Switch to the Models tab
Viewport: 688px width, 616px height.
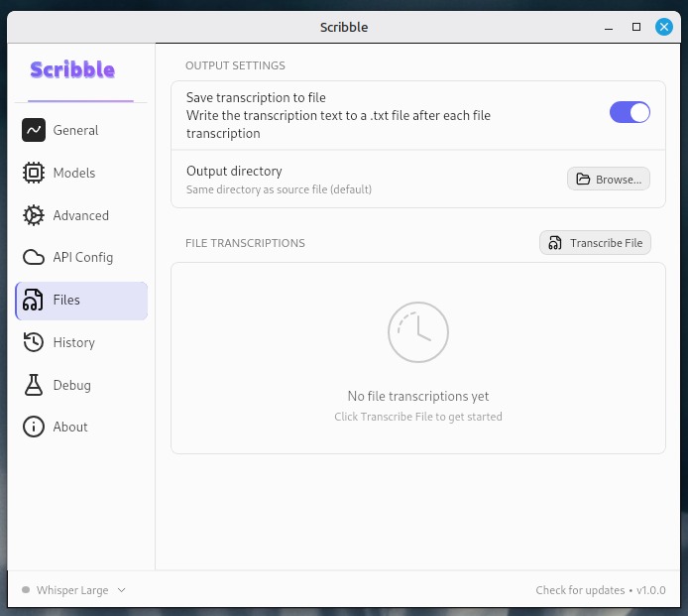(81, 173)
